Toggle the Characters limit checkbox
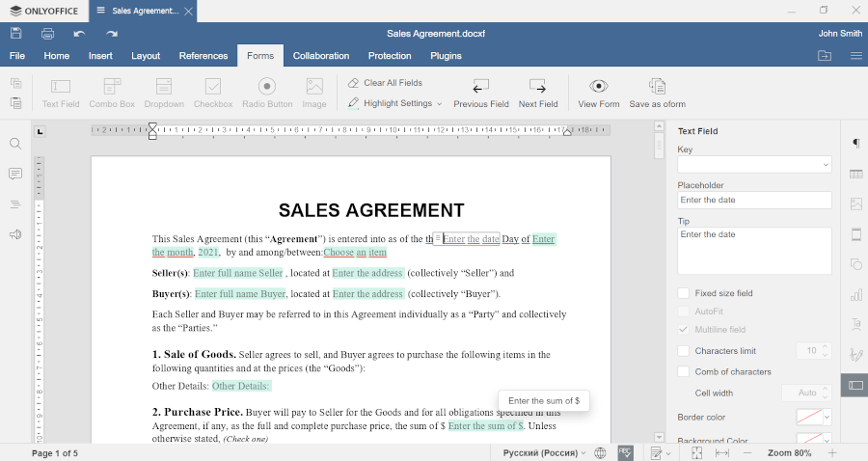 (x=684, y=351)
